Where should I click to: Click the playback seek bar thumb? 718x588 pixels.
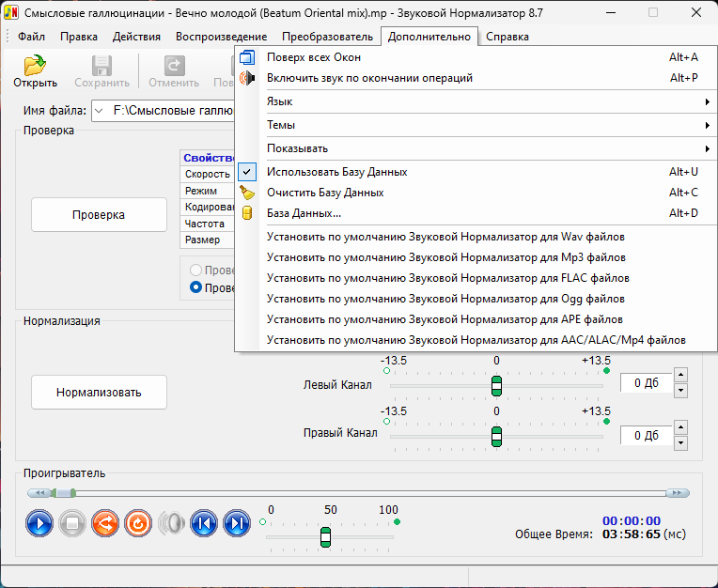pos(64,493)
